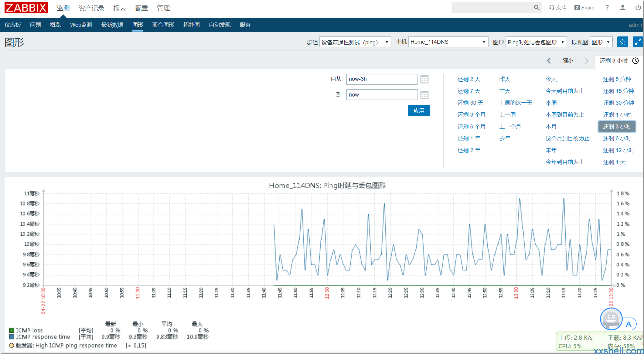
Task: Open the 到 calendar picker
Action: pyautogui.click(x=424, y=95)
